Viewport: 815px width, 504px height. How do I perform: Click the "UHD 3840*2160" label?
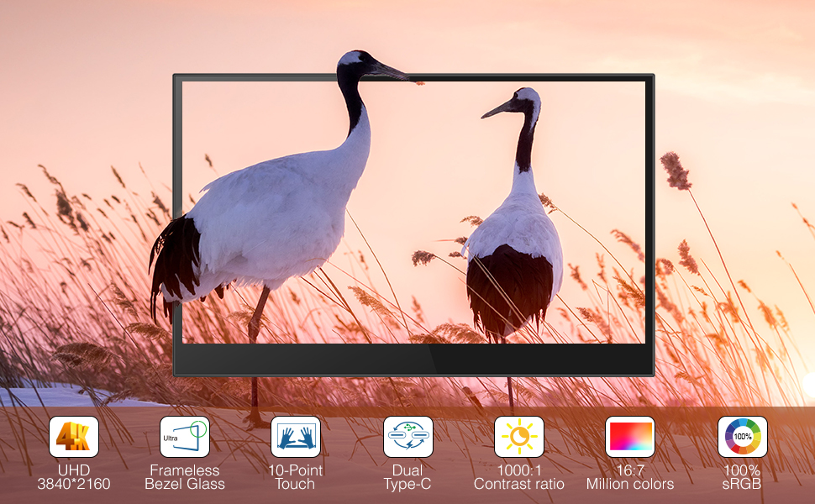click(74, 477)
